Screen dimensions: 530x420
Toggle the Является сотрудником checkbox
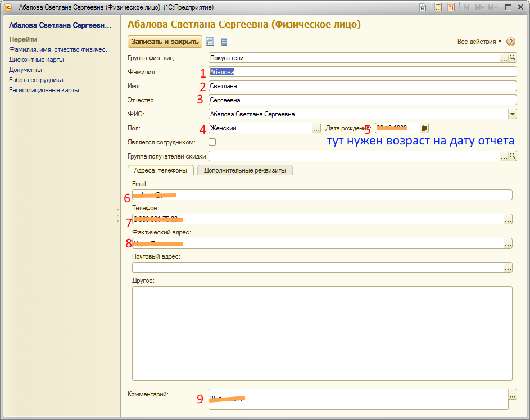[212, 142]
